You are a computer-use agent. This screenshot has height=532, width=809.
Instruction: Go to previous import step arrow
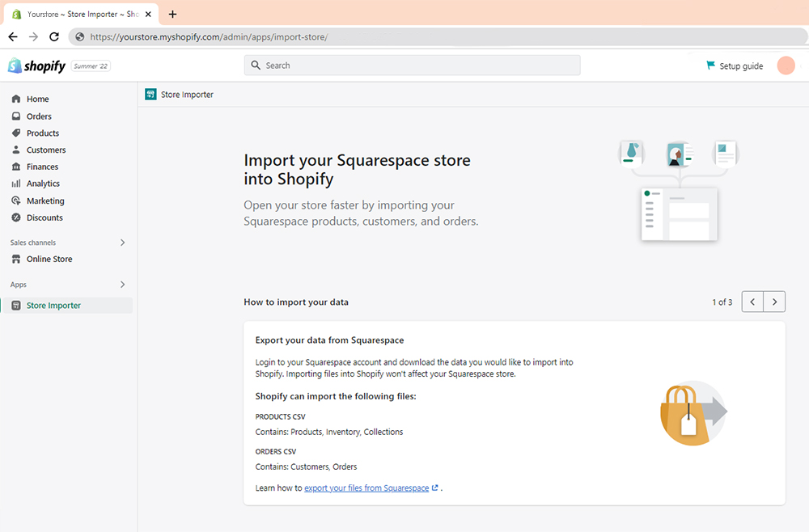[752, 302]
